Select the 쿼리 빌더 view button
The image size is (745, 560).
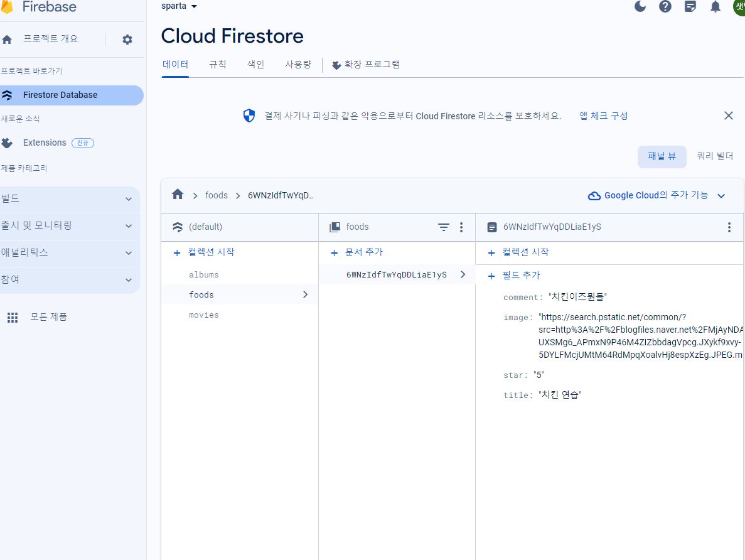click(715, 156)
